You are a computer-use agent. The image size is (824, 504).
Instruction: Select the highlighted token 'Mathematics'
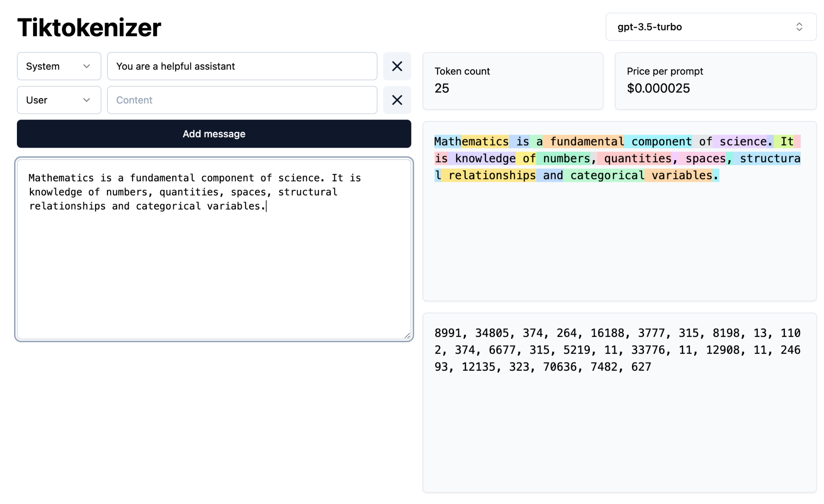[x=471, y=142]
